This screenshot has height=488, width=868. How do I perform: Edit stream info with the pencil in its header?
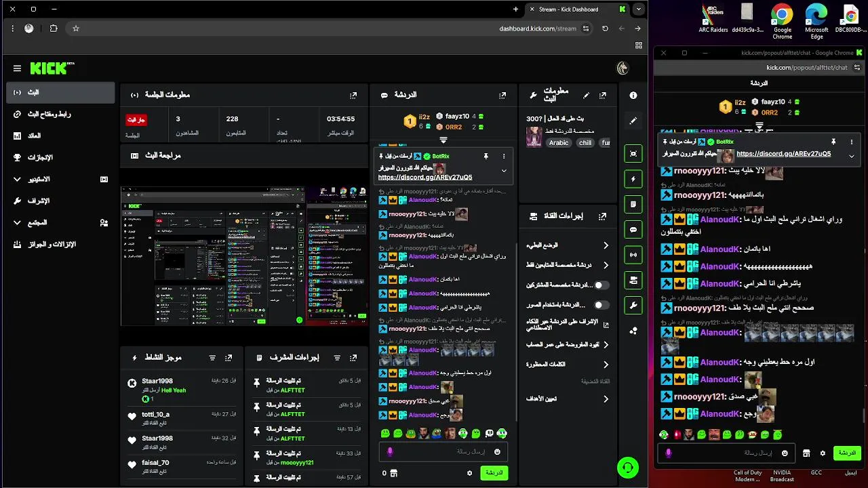pyautogui.click(x=586, y=96)
